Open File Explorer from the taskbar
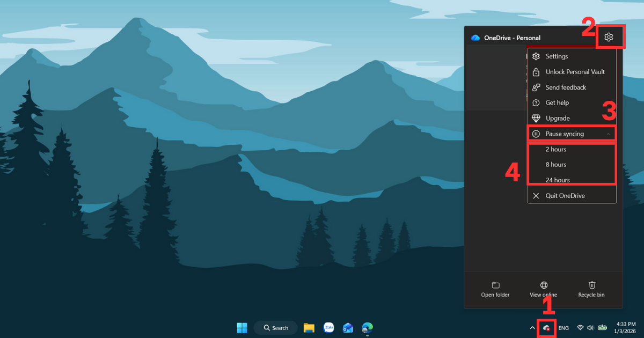 point(309,328)
